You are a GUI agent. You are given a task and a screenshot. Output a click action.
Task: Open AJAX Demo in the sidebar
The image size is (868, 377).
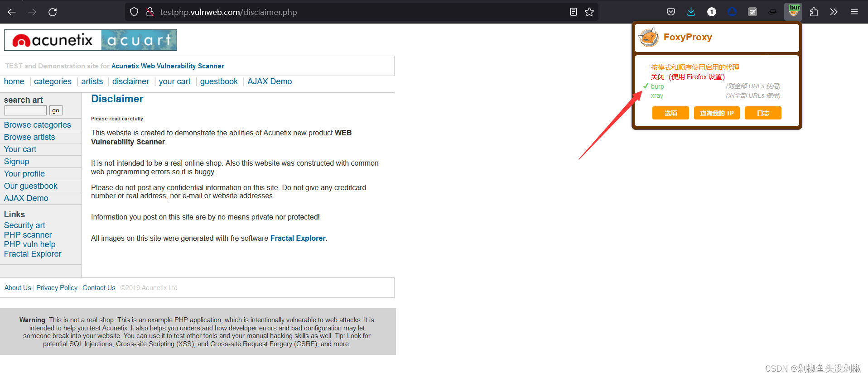26,198
